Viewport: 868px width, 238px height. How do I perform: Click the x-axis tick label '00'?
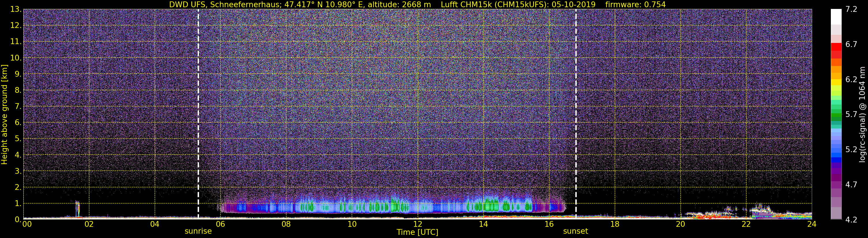pos(27,224)
